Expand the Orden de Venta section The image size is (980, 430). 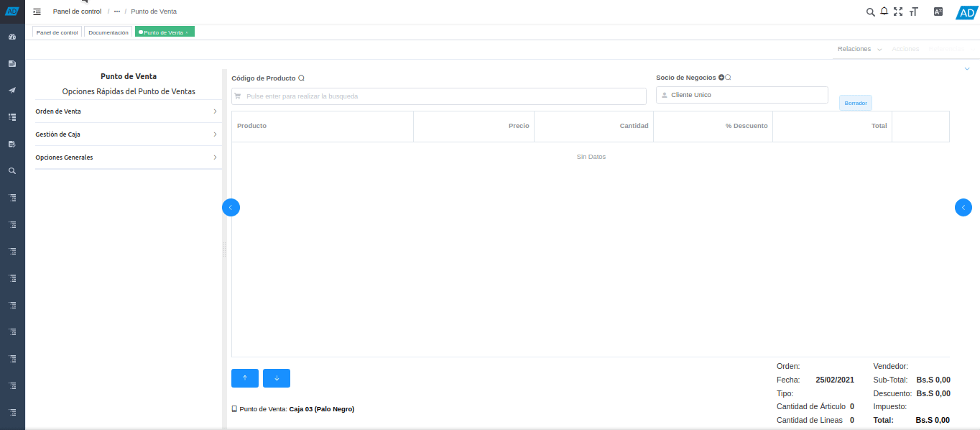[x=128, y=111]
